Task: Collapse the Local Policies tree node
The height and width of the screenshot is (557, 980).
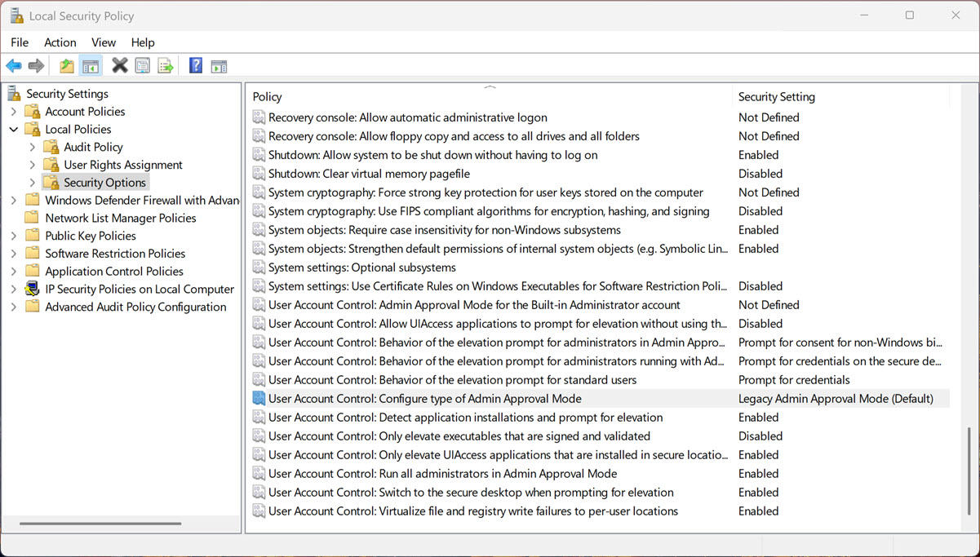Action: [14, 130]
